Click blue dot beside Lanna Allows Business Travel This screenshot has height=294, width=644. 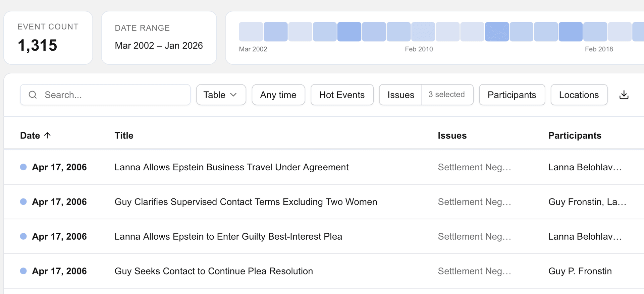pos(23,167)
